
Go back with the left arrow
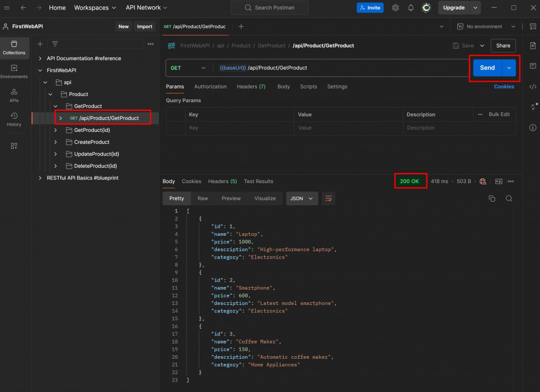pyautogui.click(x=23, y=7)
